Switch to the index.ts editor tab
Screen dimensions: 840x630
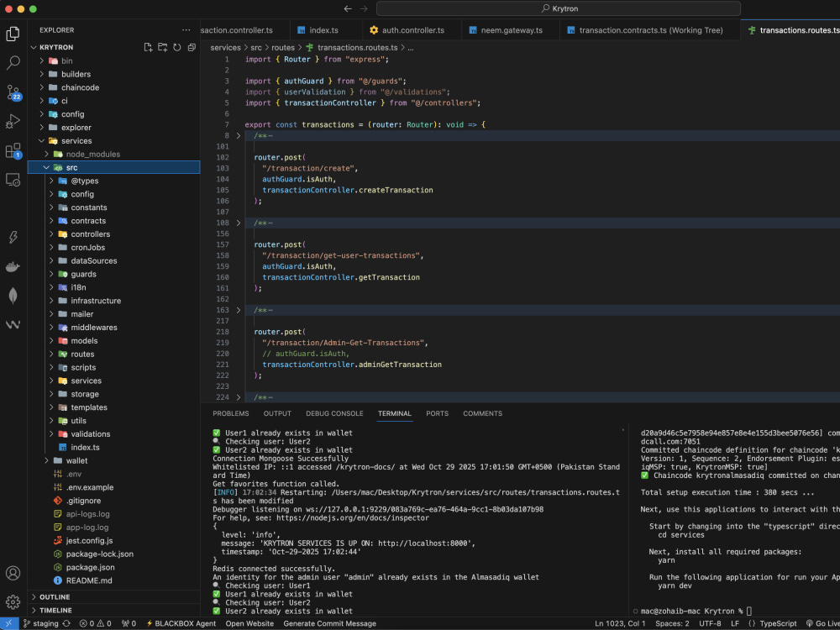point(325,30)
